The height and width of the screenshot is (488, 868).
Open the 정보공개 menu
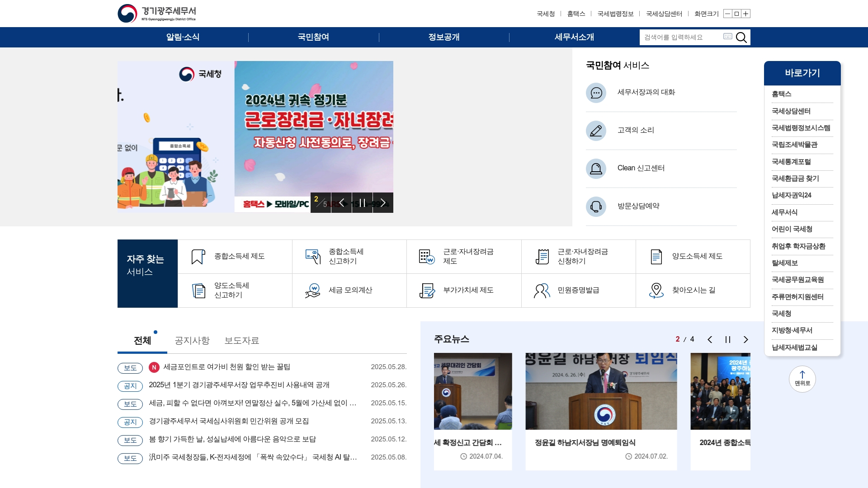pos(444,38)
